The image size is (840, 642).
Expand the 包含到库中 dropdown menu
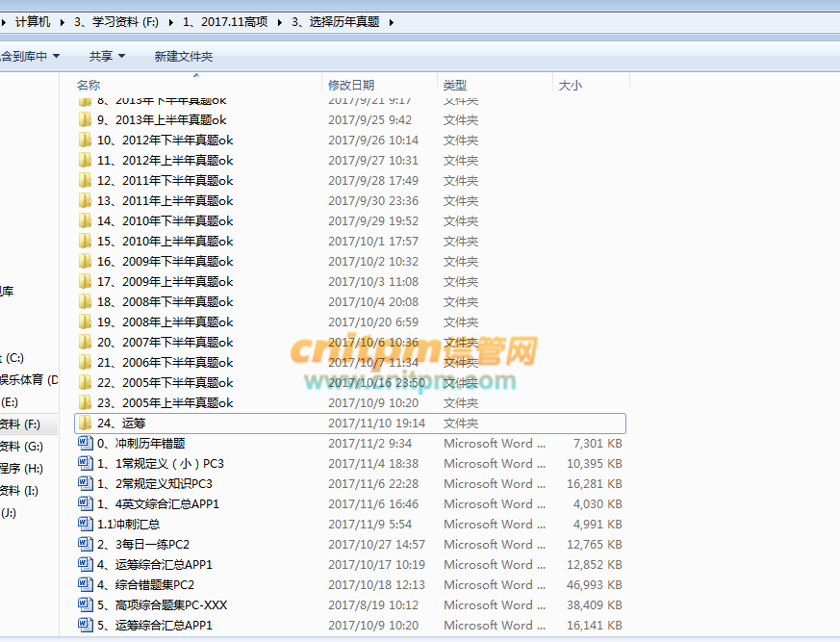click(x=29, y=57)
